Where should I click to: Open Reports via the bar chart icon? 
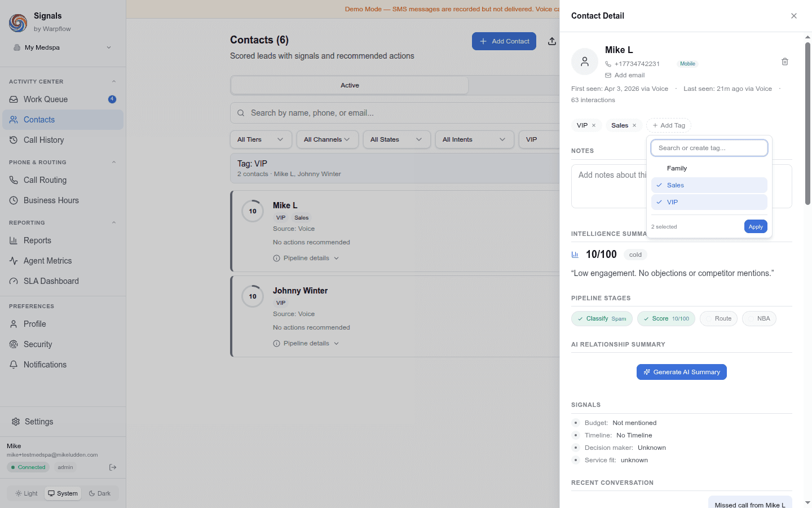pos(12,240)
